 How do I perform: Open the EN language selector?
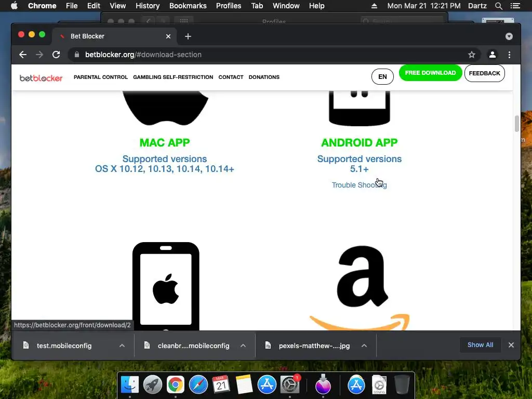(x=382, y=77)
